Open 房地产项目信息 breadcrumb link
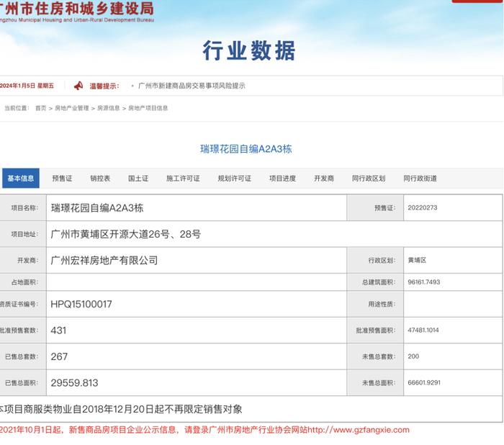The image size is (504, 445). pos(148,108)
